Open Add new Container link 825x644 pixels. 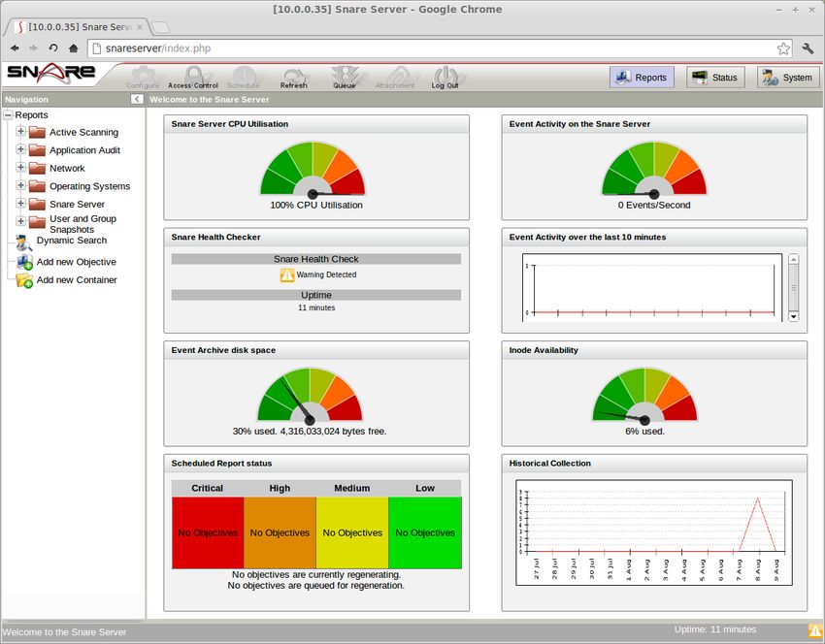click(77, 279)
